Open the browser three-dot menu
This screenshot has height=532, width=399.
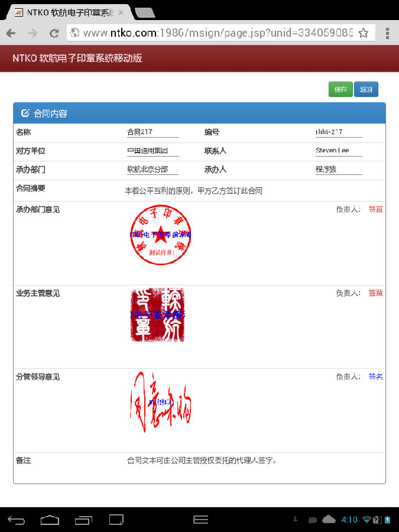[x=387, y=33]
